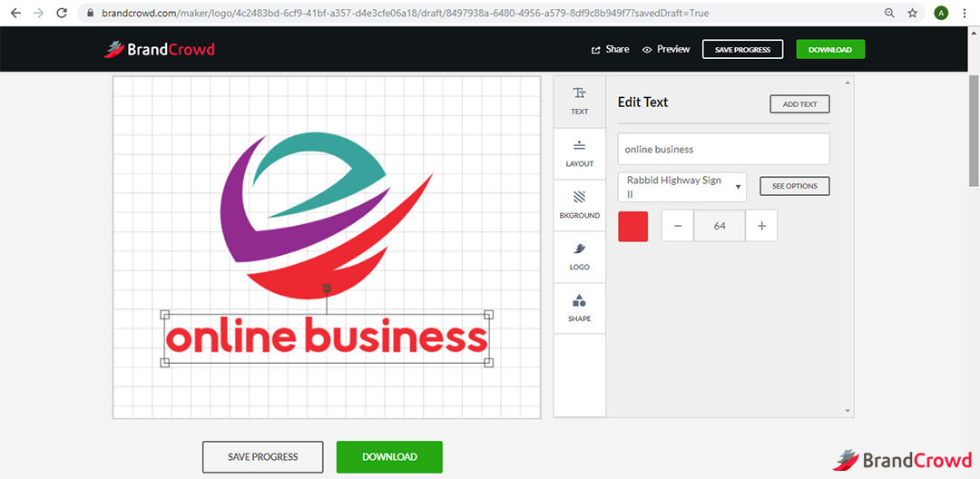
Task: Click ADD TEXT button
Action: [x=799, y=104]
